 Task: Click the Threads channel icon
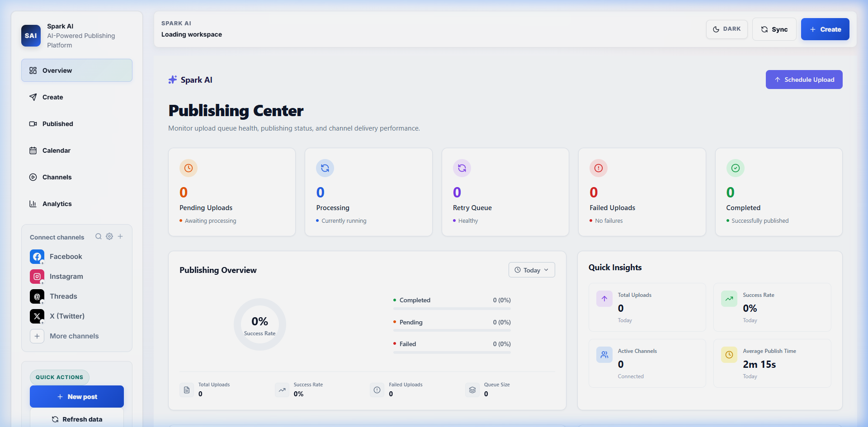tap(37, 296)
